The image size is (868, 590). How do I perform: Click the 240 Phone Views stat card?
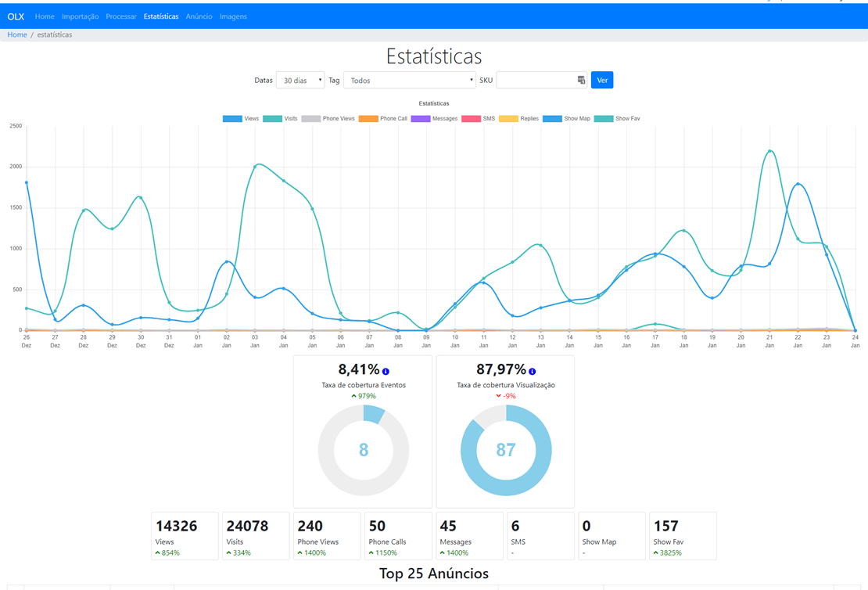(x=327, y=536)
